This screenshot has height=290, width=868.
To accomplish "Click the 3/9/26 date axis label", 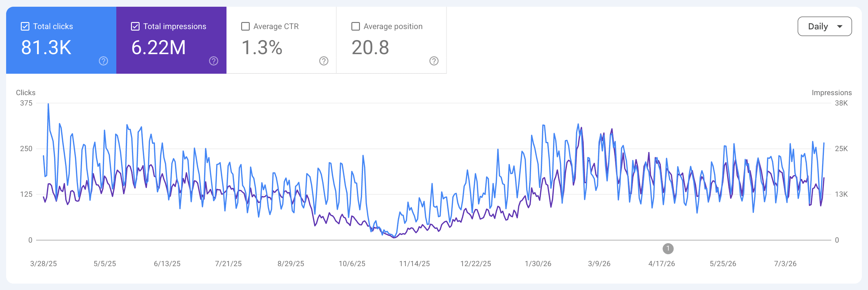I will tap(599, 264).
